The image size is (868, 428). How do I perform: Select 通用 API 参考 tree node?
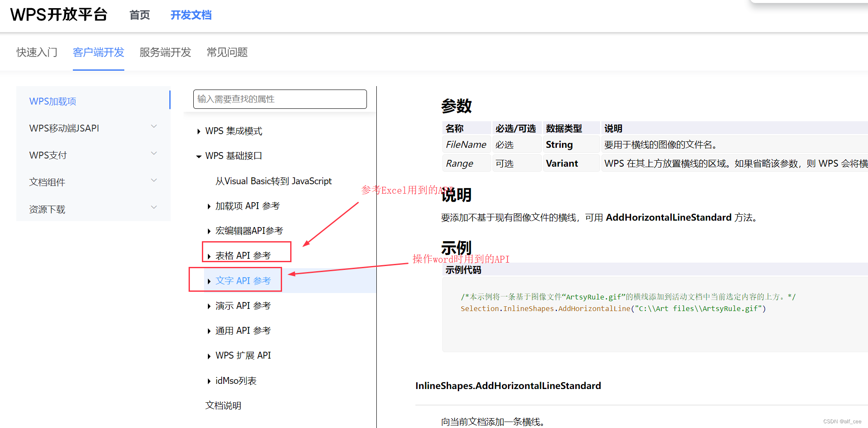pos(243,331)
